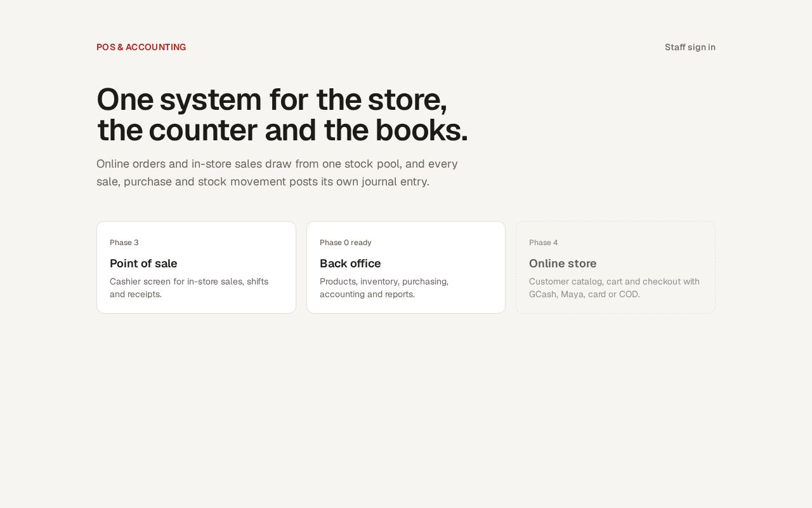Click the "Online orders and in-store sales" paragraph

(277, 173)
